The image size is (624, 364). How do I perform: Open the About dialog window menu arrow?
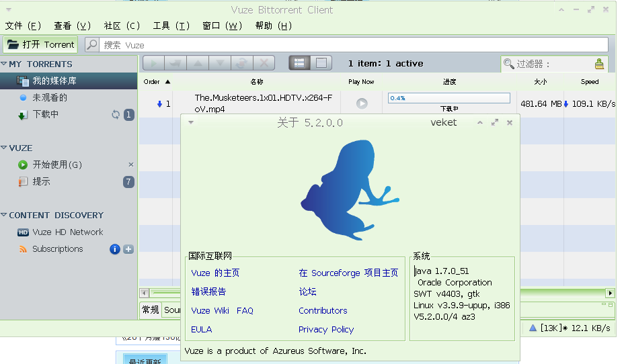point(191,122)
